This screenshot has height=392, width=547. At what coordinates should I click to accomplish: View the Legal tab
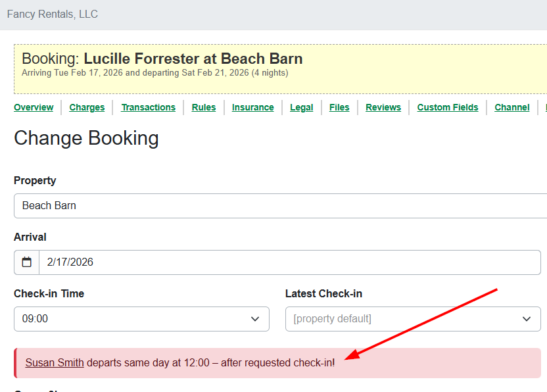point(301,107)
